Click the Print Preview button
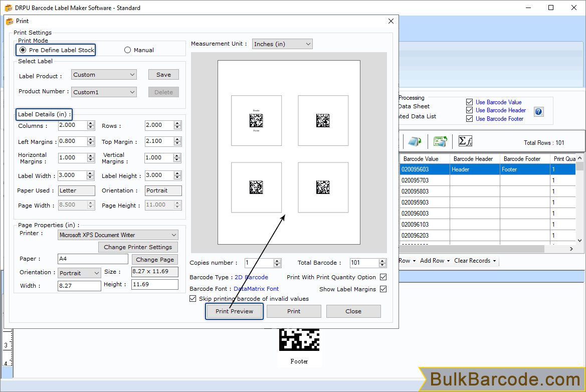 point(234,311)
